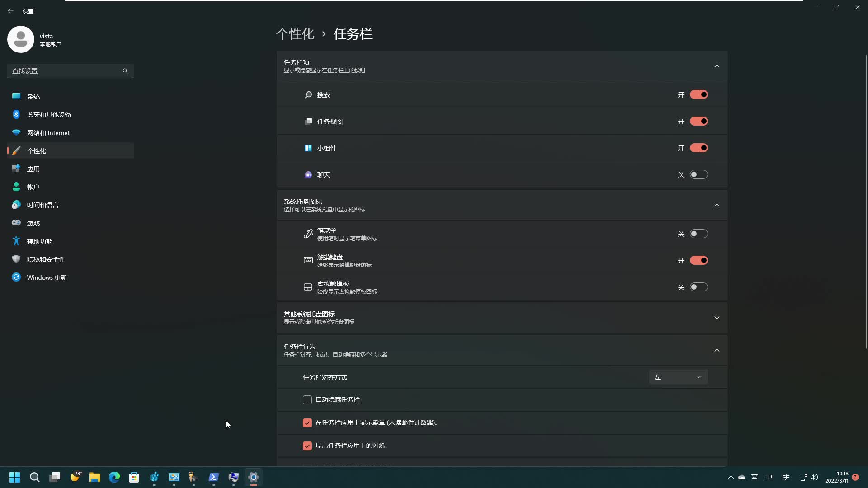
Task: Show hidden tray icons chevron
Action: (x=731, y=477)
